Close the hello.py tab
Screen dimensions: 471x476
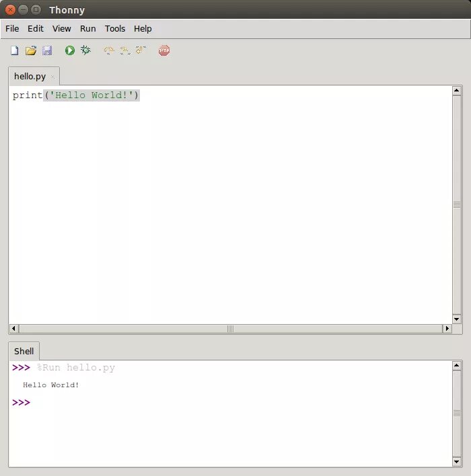click(x=52, y=77)
